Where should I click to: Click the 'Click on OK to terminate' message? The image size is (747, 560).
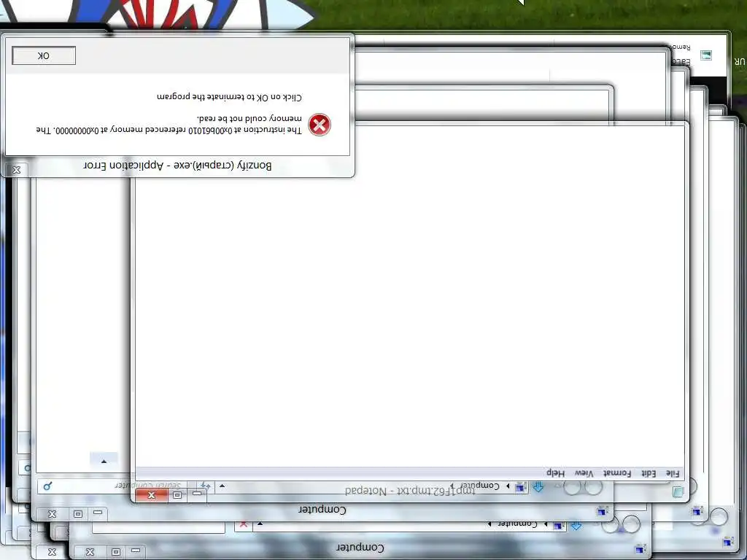[229, 97]
